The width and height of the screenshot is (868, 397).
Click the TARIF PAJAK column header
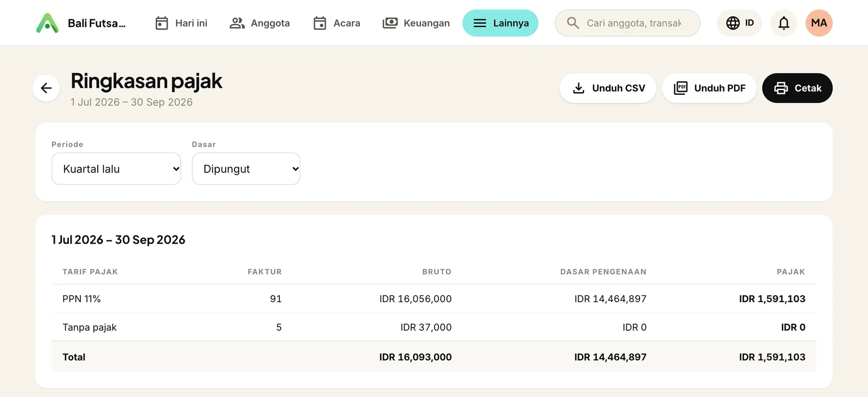click(90, 272)
